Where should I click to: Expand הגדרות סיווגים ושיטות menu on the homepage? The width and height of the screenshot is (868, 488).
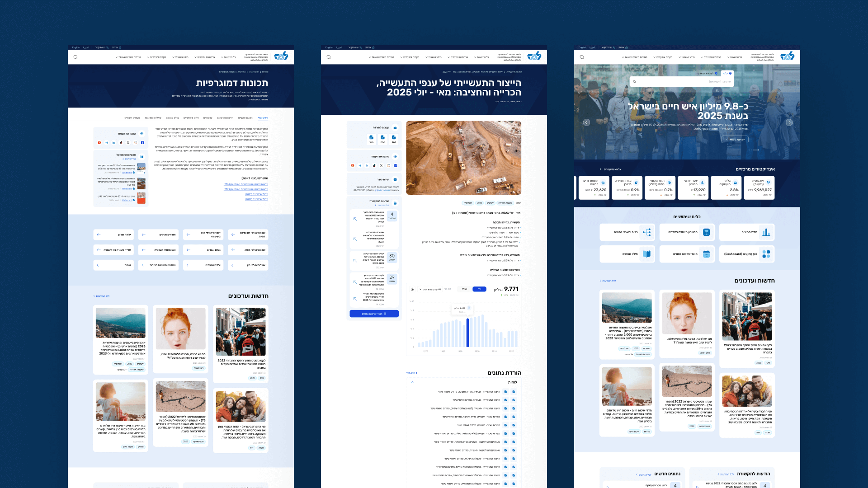pyautogui.click(x=634, y=57)
